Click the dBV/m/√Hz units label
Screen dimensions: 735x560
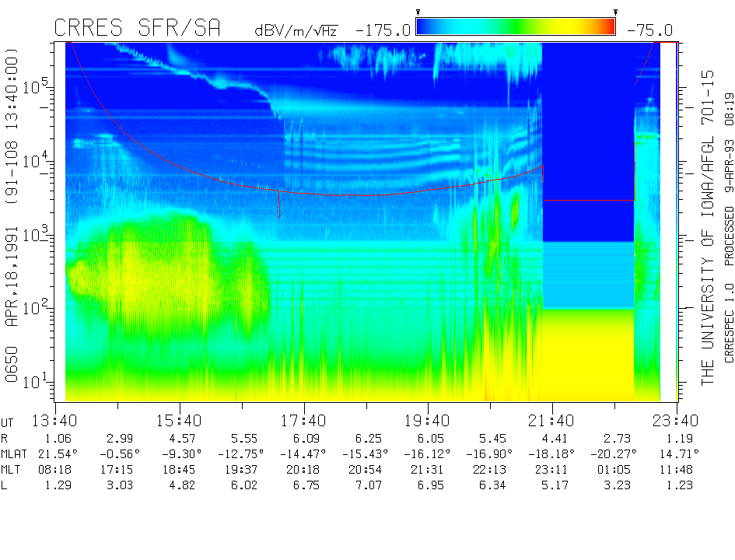pos(298,31)
